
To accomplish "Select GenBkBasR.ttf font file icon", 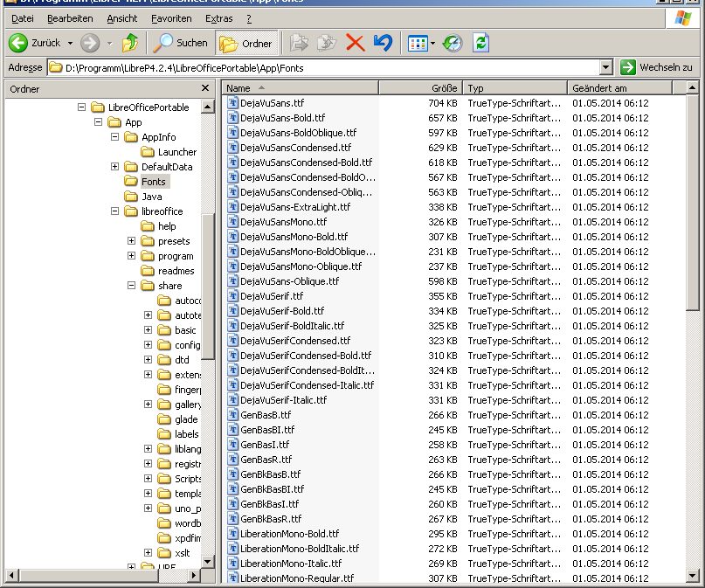I will (x=232, y=518).
